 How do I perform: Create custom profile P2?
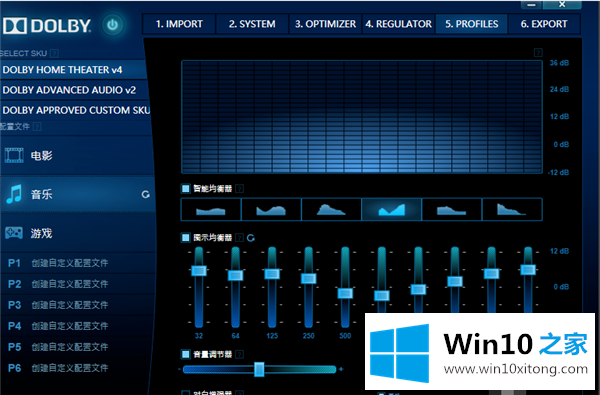pos(77,284)
